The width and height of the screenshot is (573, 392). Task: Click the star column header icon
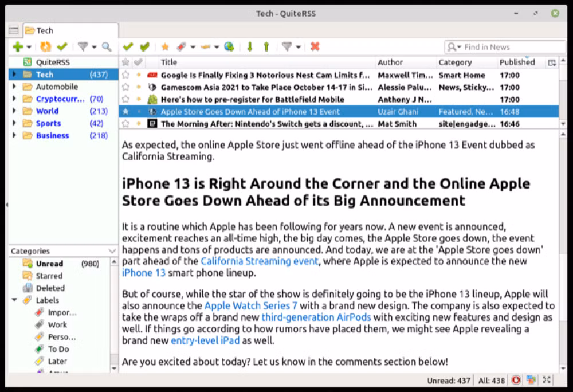(x=125, y=62)
